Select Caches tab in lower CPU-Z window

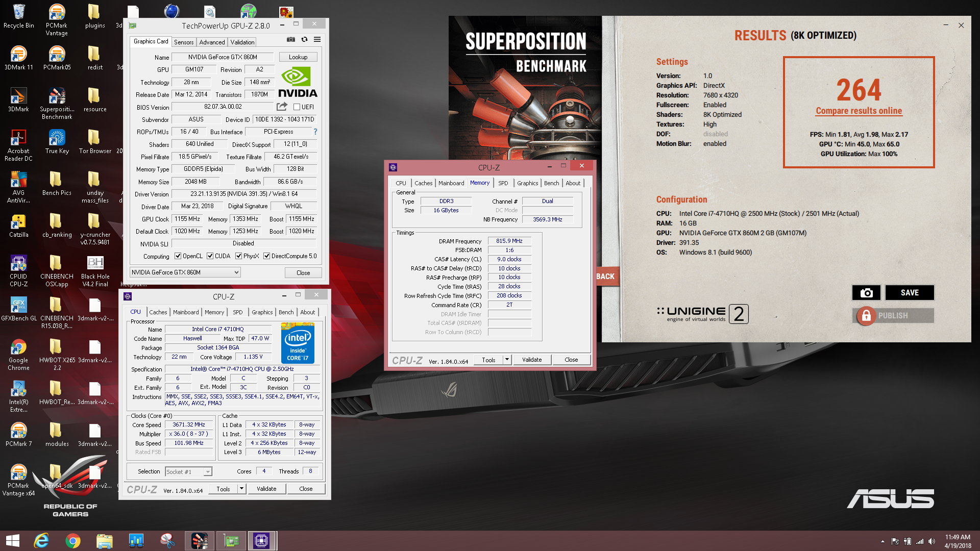tap(158, 312)
